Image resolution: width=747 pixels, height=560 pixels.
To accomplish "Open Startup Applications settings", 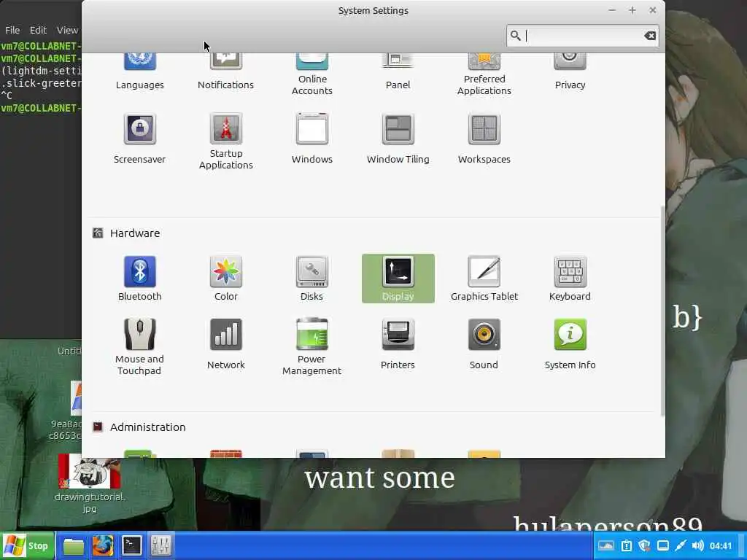I will (x=226, y=141).
